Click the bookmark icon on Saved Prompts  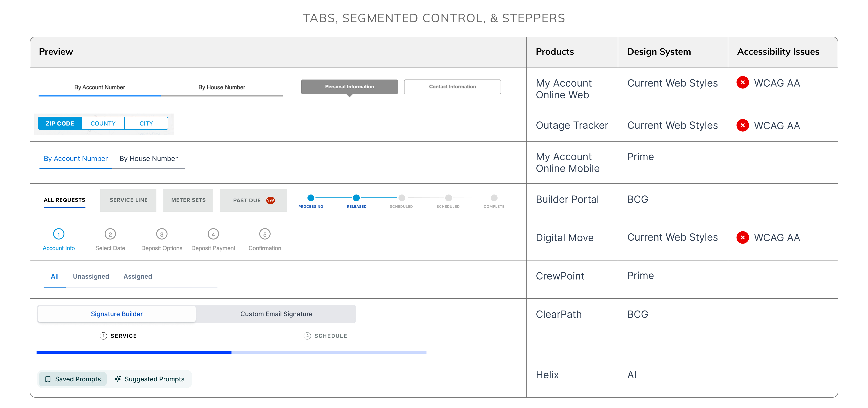[48, 379]
